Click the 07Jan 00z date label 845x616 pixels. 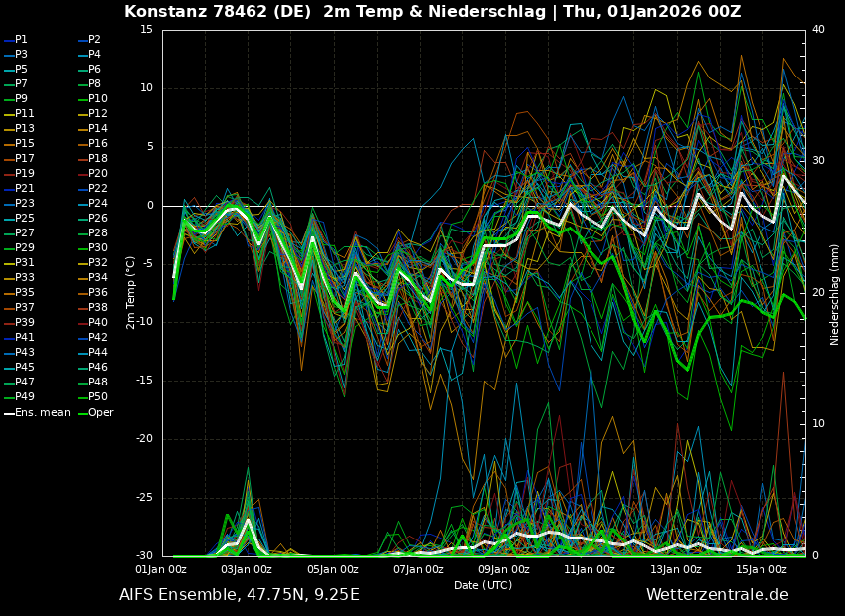[x=419, y=569]
